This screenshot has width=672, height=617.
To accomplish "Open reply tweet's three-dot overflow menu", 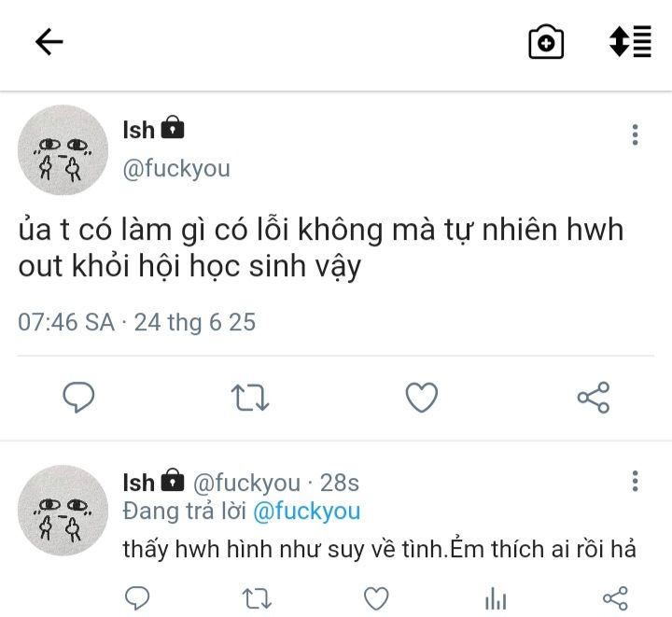I will click(636, 481).
